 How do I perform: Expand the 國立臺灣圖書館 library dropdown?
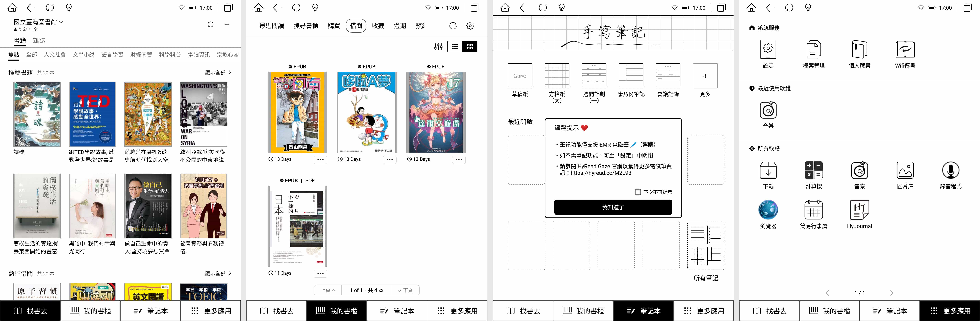pyautogui.click(x=38, y=22)
